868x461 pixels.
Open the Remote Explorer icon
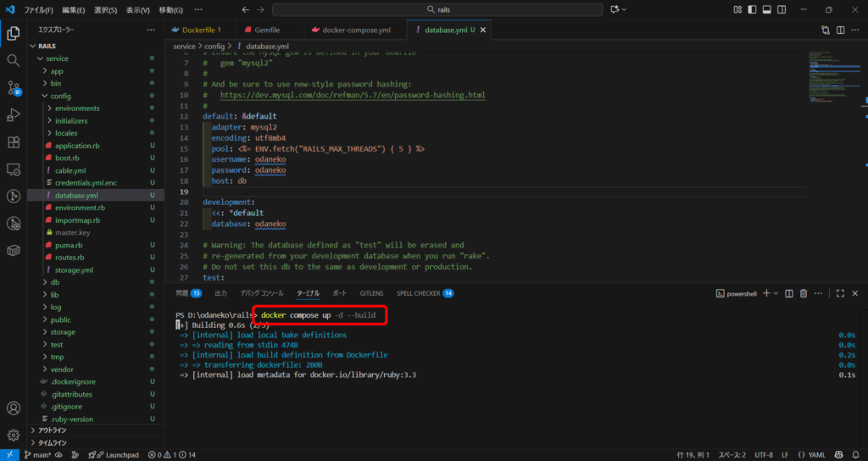pos(14,169)
